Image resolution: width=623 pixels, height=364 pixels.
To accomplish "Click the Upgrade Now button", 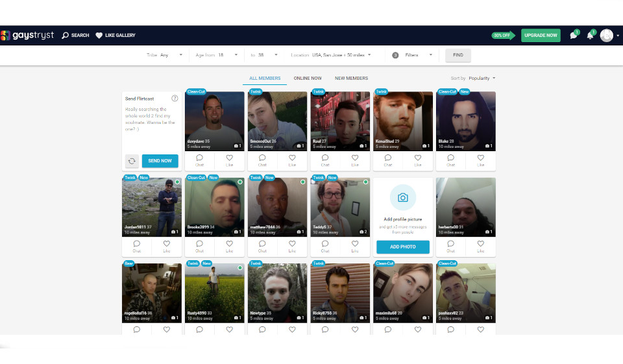I will coord(541,35).
